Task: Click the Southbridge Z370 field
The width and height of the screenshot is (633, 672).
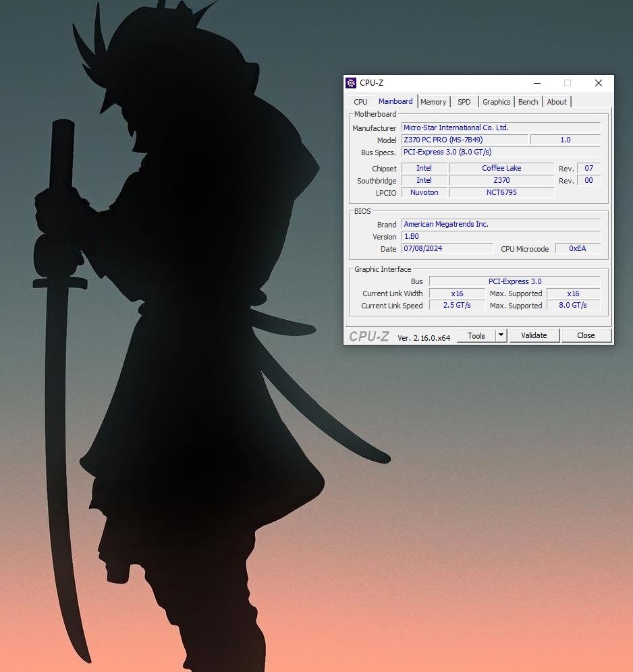Action: point(501,180)
